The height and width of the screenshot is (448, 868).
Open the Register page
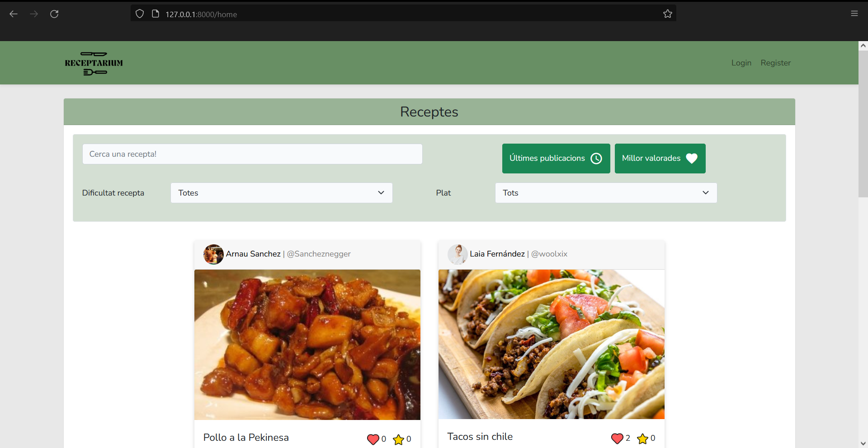point(776,63)
